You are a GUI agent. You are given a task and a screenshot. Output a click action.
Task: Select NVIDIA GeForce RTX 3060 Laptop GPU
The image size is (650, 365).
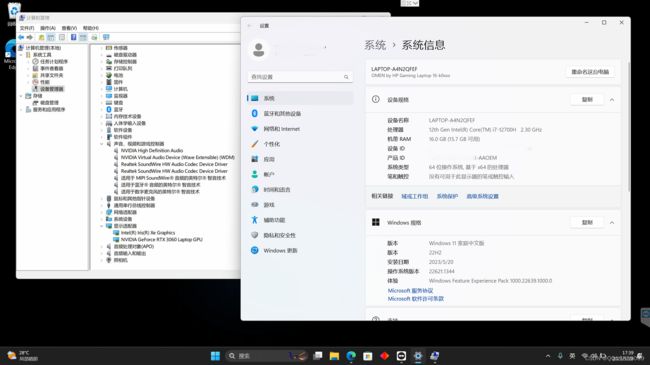click(x=162, y=240)
